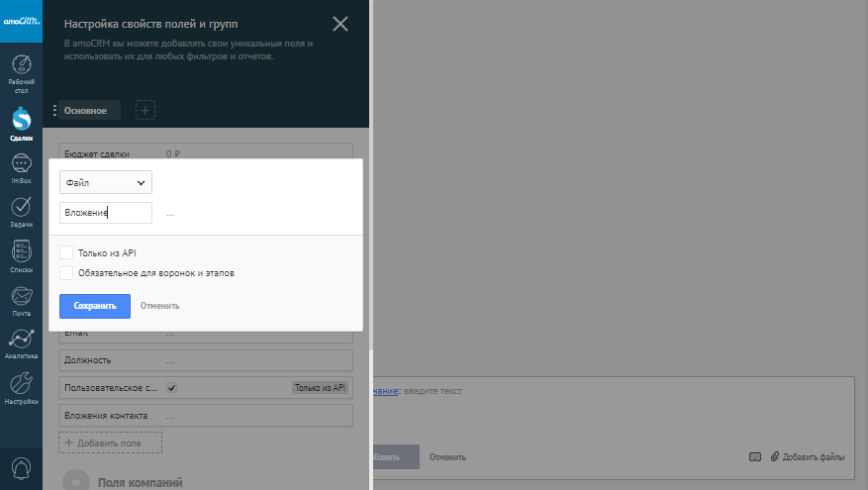Check Обязательное для воронок и этапов
The height and width of the screenshot is (490, 868).
click(66, 272)
